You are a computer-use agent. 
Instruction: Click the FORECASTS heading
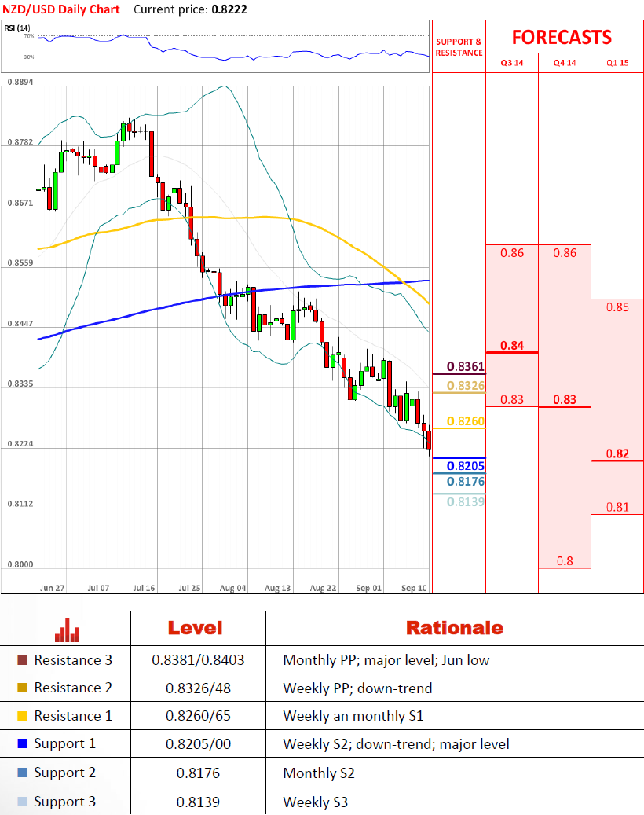click(562, 38)
